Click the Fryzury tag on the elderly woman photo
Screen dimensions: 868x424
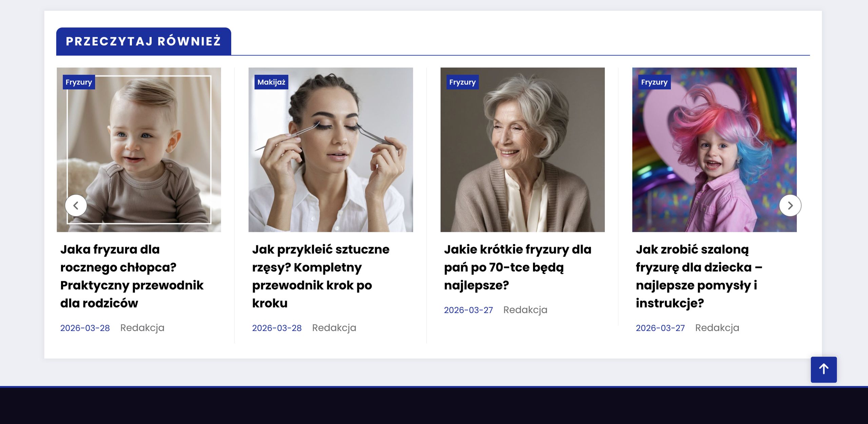[462, 82]
